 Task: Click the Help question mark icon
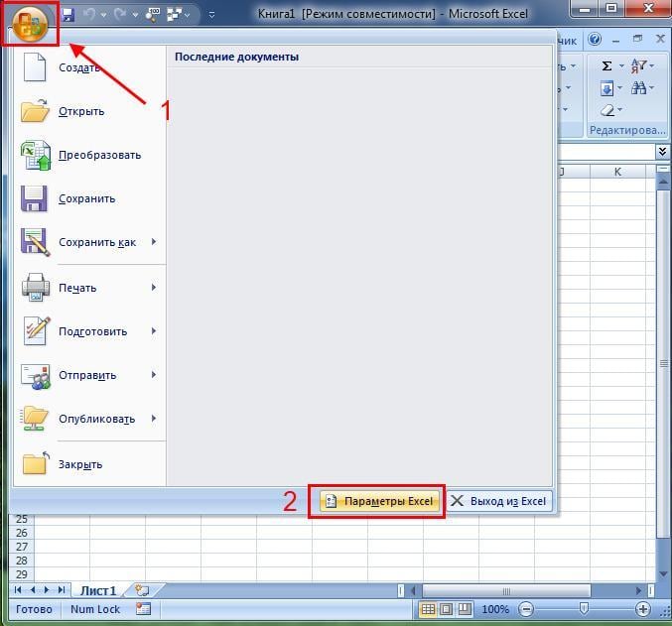(595, 40)
